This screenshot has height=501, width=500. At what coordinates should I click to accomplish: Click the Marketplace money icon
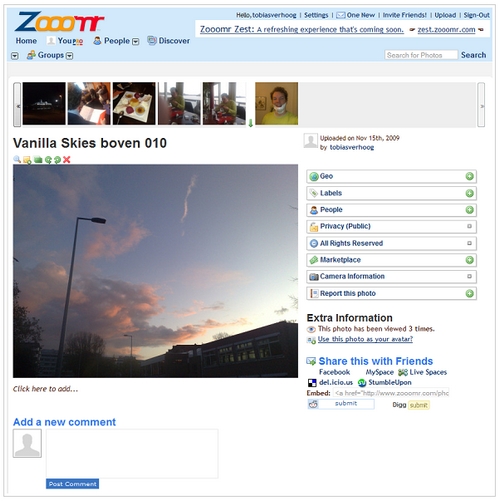(x=314, y=260)
